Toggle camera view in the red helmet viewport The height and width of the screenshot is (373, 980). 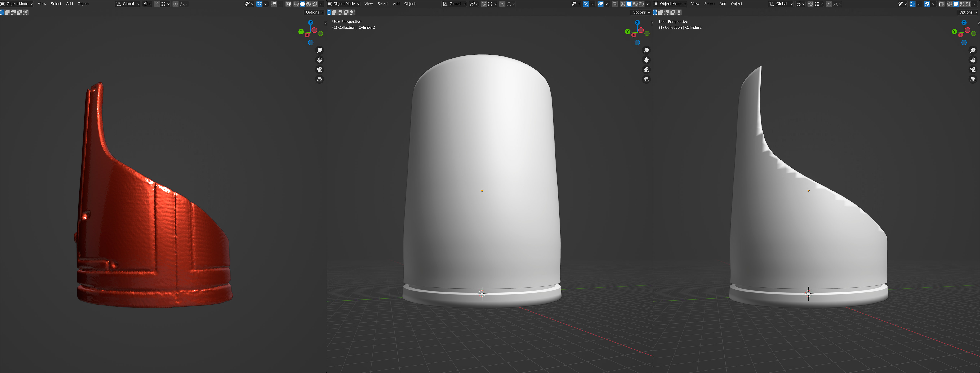[320, 70]
